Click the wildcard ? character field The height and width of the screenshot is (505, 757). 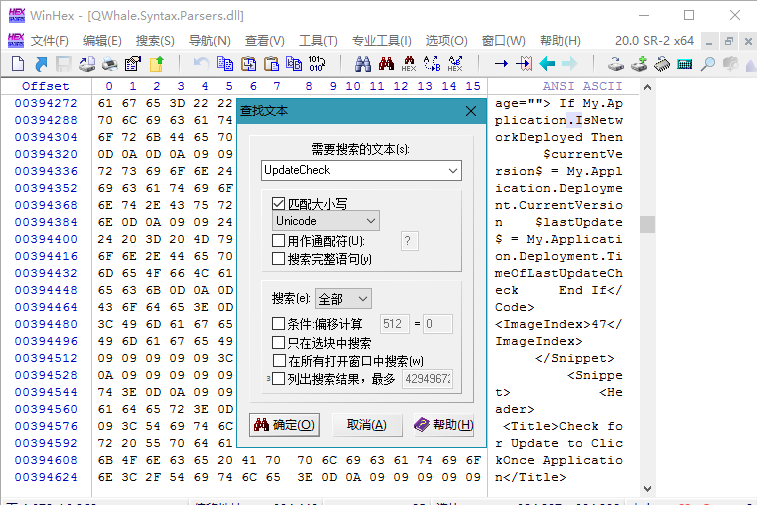pyautogui.click(x=409, y=241)
